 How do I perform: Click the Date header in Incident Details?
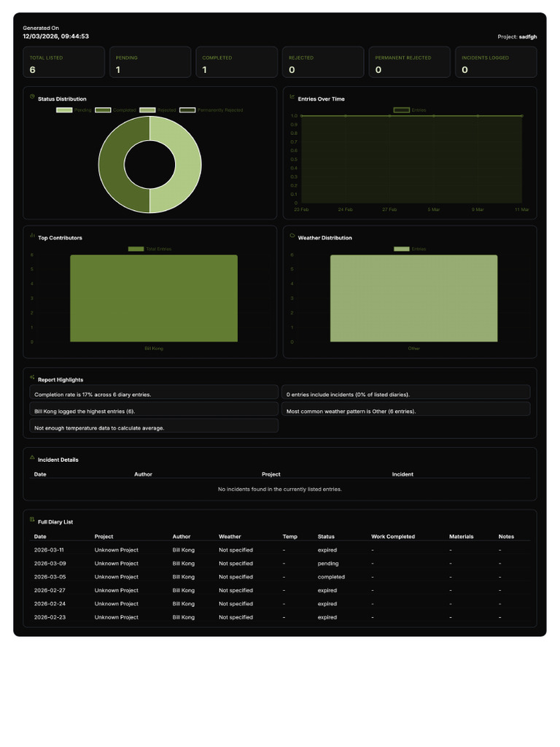point(40,474)
